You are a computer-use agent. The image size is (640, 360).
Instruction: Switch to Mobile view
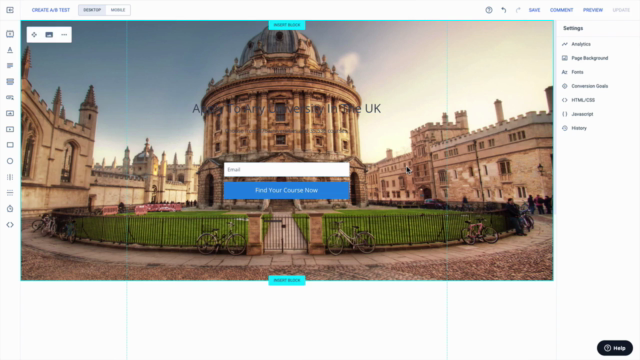tap(118, 10)
